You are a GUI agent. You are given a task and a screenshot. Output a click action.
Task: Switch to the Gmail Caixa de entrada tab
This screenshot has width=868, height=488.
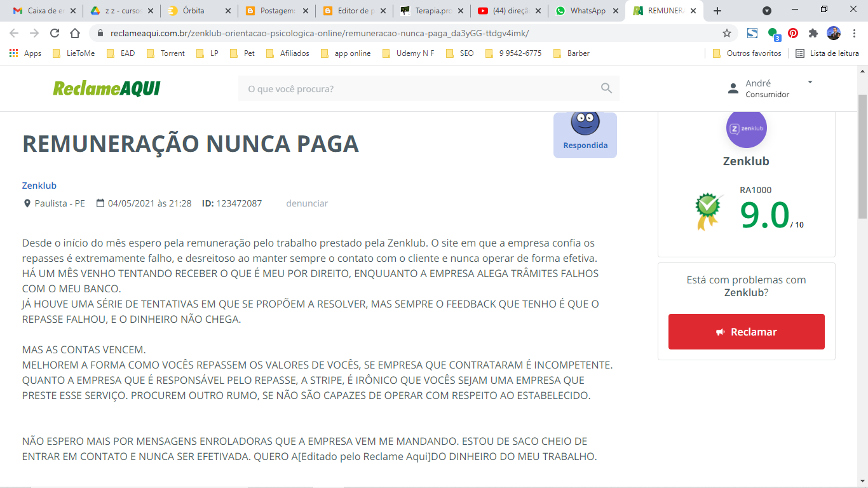(44, 11)
